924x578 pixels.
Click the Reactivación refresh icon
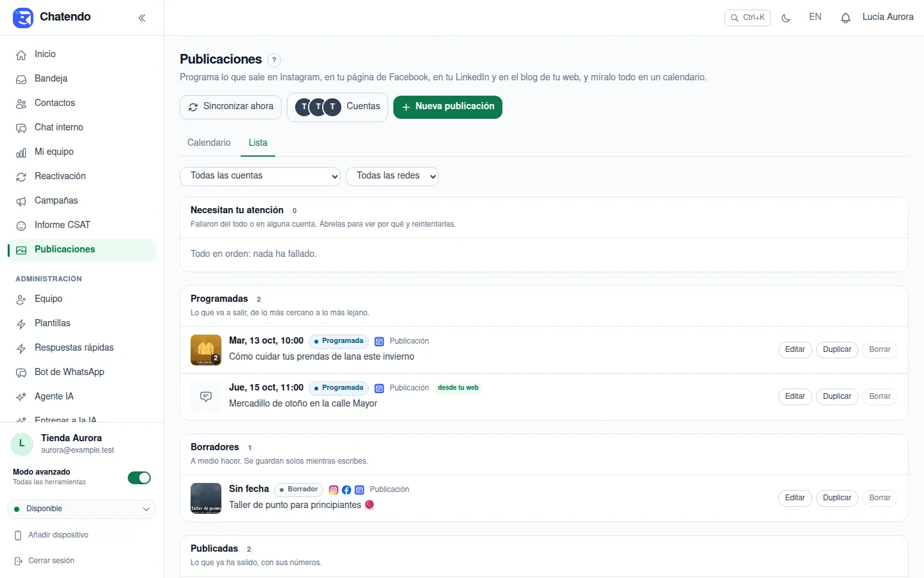tap(21, 177)
